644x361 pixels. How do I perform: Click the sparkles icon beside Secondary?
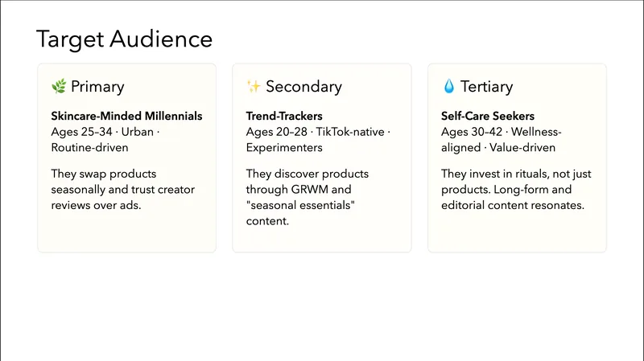(254, 87)
